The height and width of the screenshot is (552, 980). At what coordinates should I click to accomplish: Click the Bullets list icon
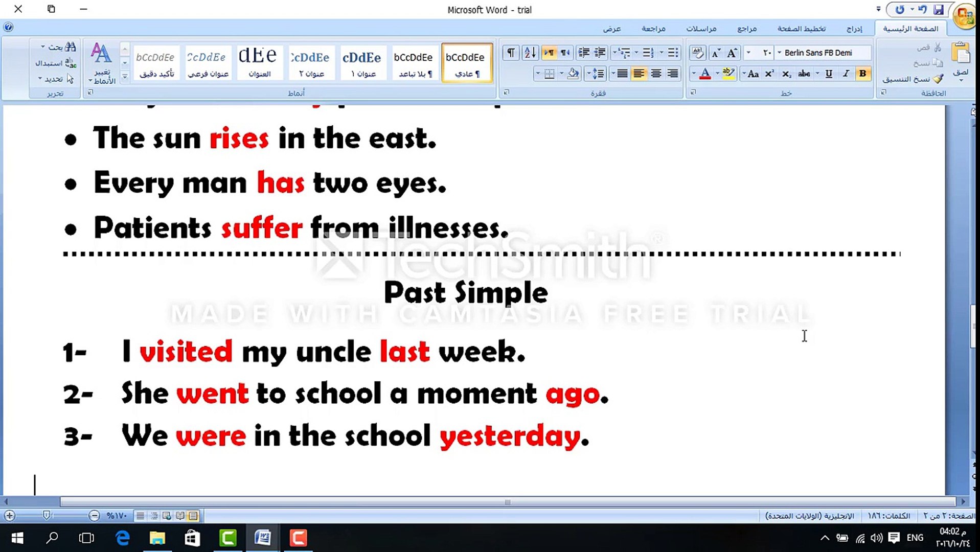(x=673, y=53)
